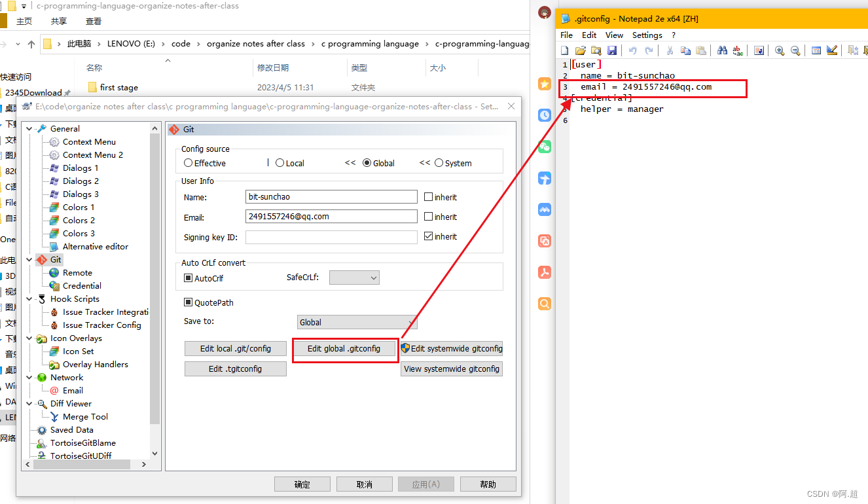Open the SafeCrLf dropdown

point(354,278)
